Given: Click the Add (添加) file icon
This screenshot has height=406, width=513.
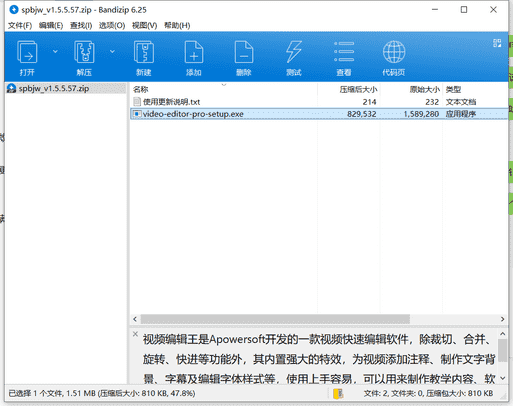Looking at the screenshot, I should pos(194,52).
